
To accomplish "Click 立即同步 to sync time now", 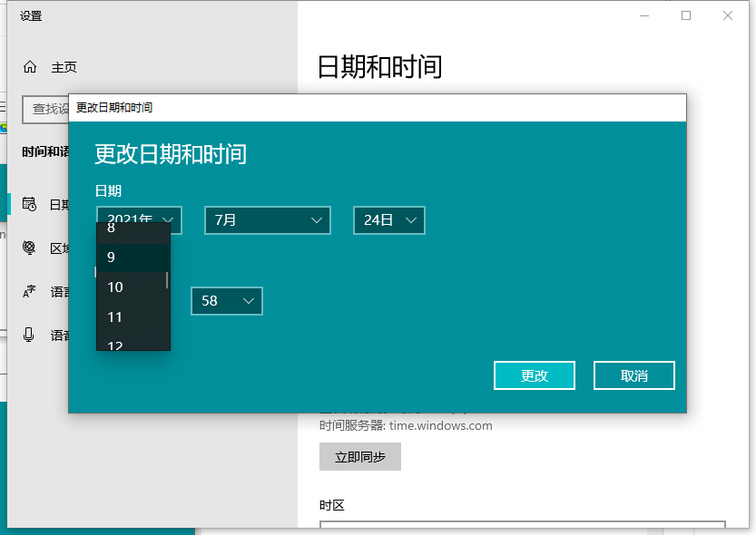I will pos(359,456).
